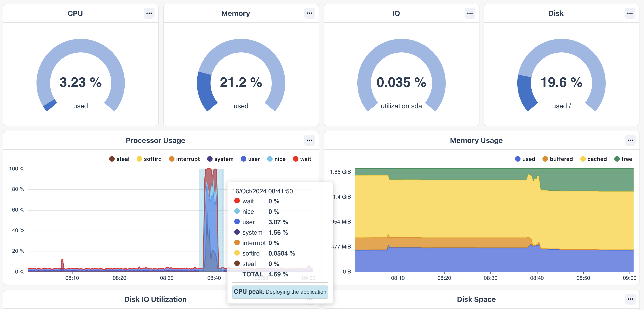Click the tooltip timestamp 16/Oct/2024 08:41:50
The width and height of the screenshot is (644, 310).
coord(262,191)
